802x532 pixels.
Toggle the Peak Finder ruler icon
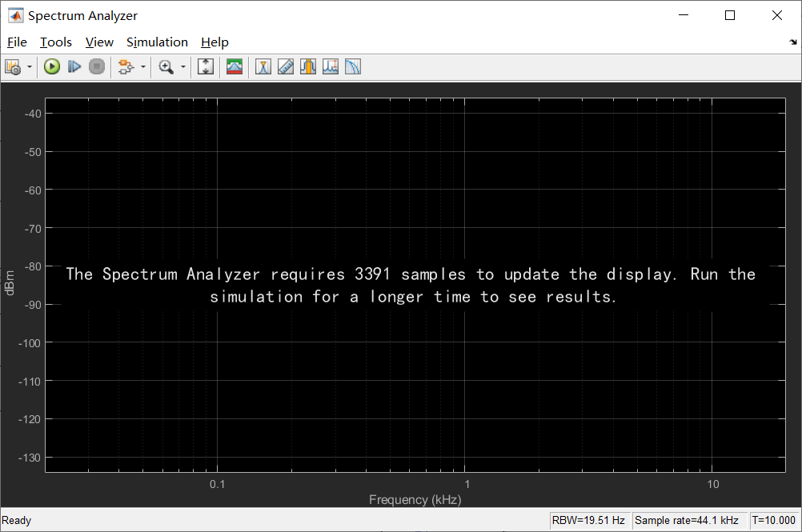pyautogui.click(x=286, y=66)
